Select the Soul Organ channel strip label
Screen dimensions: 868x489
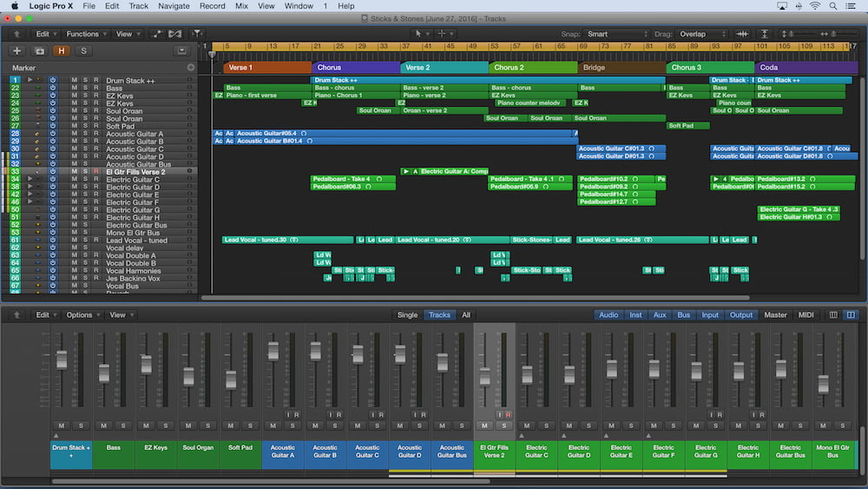click(198, 454)
